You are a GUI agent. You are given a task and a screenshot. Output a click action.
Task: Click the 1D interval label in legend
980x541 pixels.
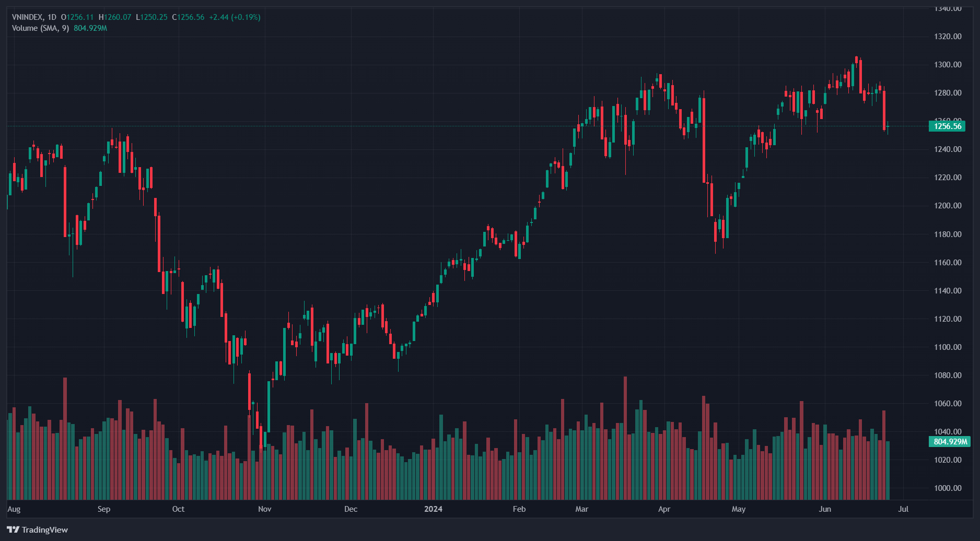click(52, 17)
